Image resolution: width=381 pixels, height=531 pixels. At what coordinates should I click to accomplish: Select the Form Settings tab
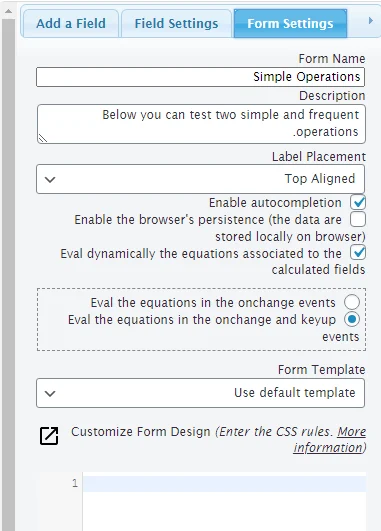(x=290, y=23)
